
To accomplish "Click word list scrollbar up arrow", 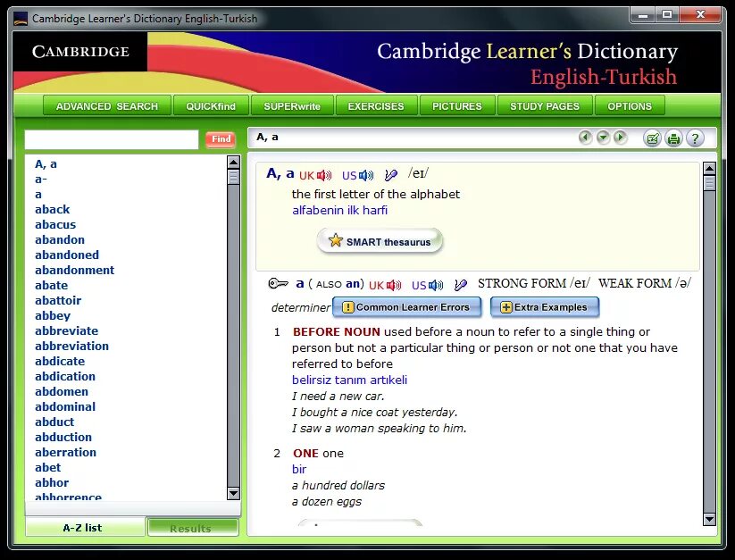I will point(233,163).
